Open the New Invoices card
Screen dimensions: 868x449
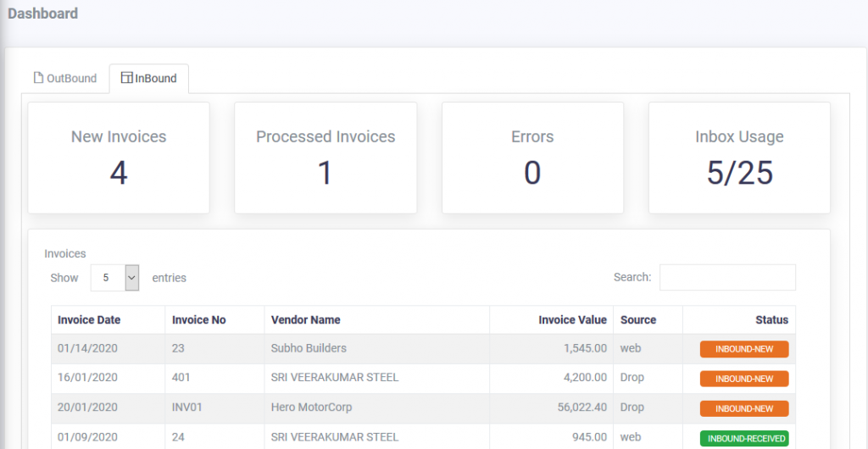pyautogui.click(x=119, y=158)
